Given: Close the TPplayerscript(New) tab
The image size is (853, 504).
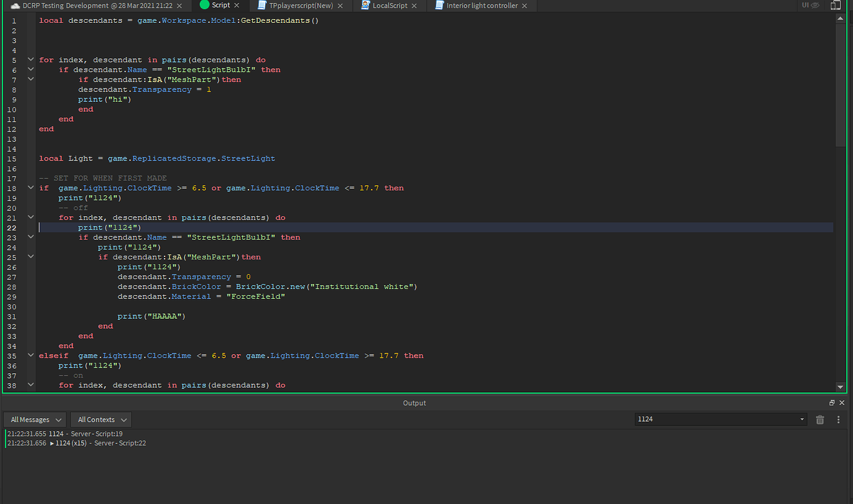Looking at the screenshot, I should pyautogui.click(x=342, y=6).
